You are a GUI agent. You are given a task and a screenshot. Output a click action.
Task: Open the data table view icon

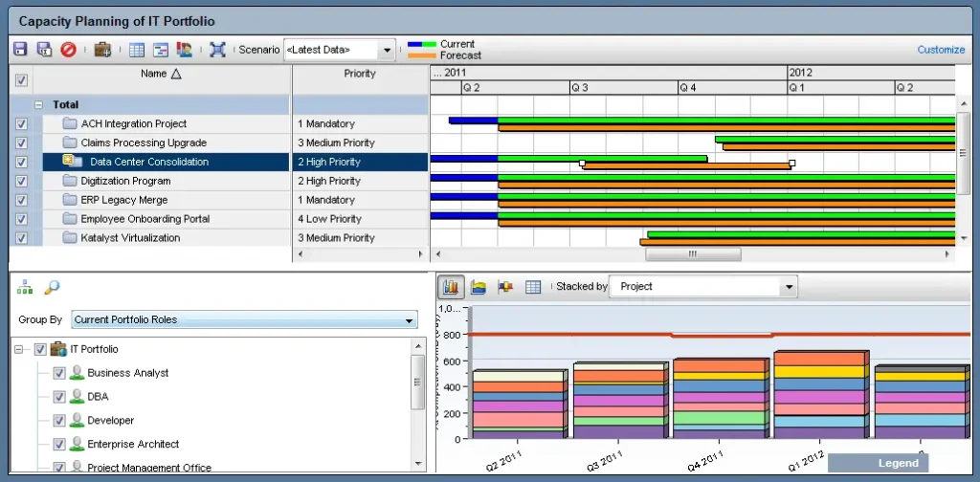(533, 286)
